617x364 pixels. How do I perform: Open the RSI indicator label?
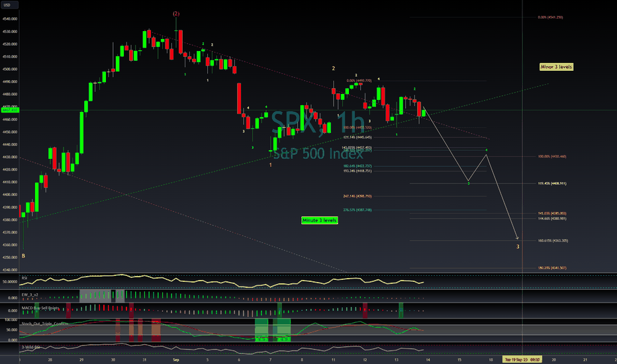pos(24,278)
